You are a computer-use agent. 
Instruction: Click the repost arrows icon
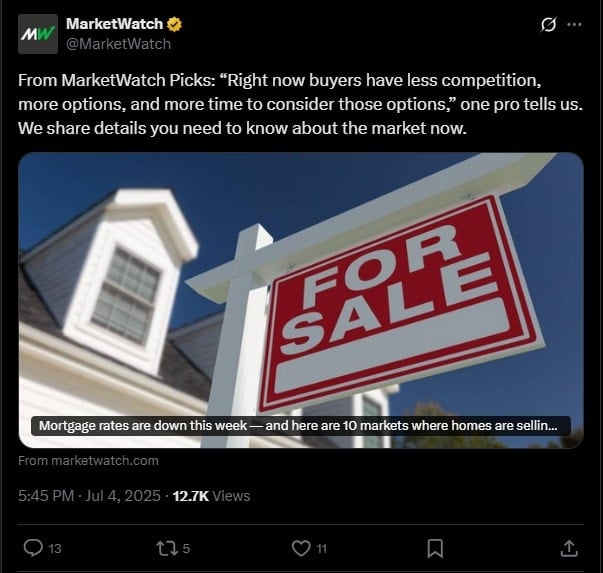[x=167, y=548]
